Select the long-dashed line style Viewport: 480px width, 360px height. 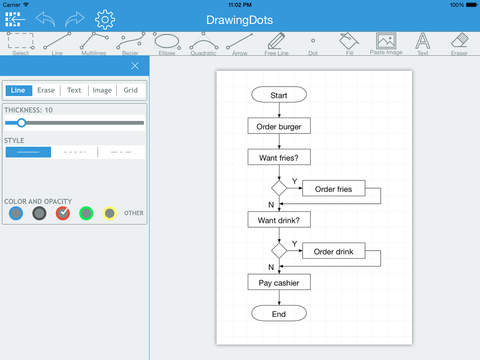pyautogui.click(x=121, y=152)
